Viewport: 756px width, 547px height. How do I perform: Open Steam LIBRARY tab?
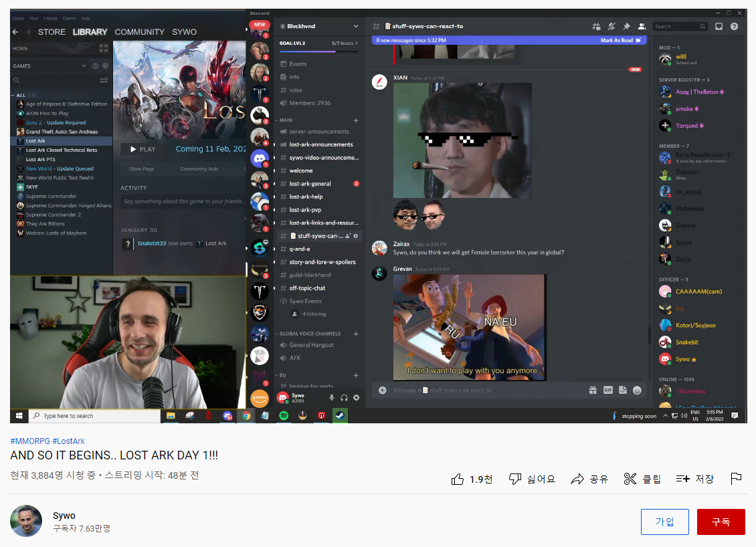coord(90,32)
